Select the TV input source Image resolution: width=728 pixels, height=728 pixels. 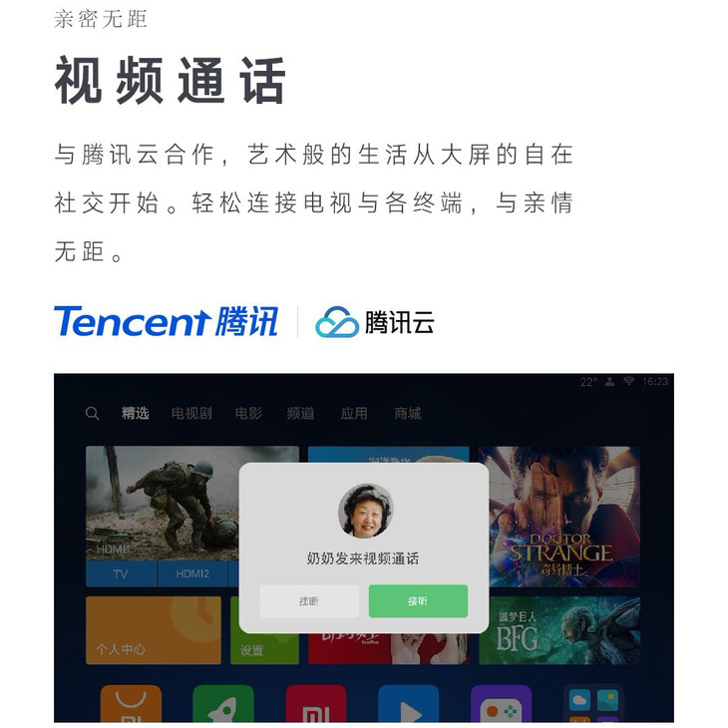click(x=121, y=573)
